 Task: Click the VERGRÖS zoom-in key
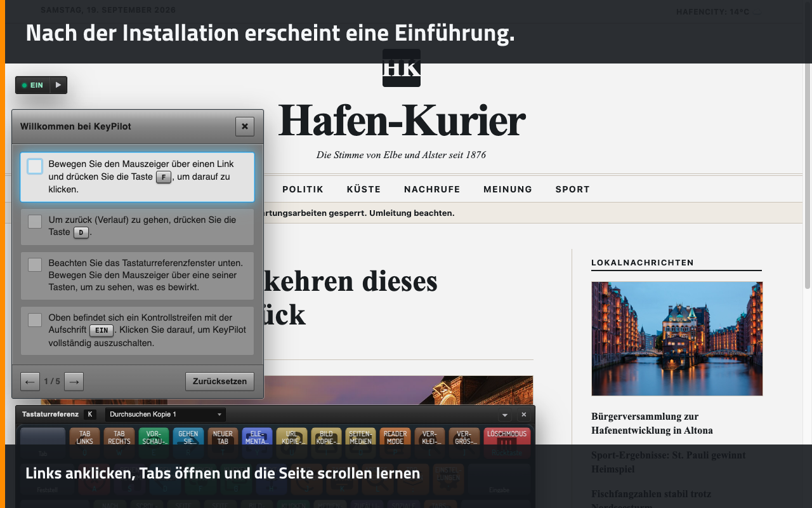pos(464,443)
